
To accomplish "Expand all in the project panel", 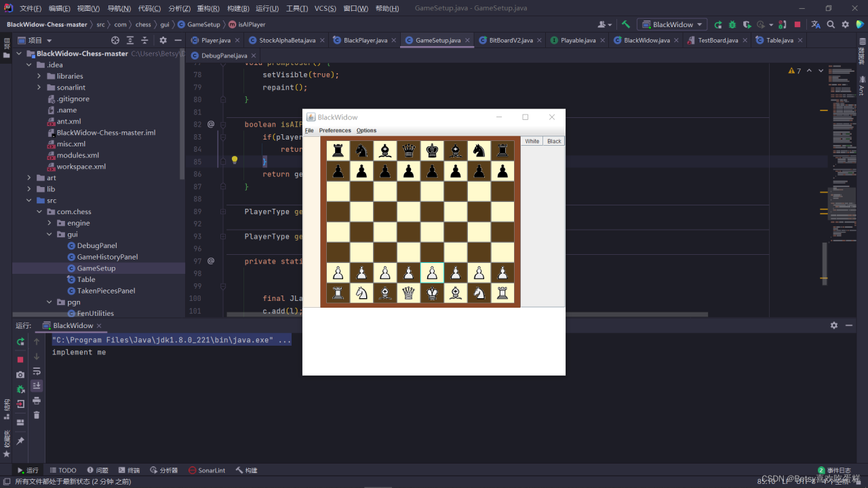I will point(130,41).
